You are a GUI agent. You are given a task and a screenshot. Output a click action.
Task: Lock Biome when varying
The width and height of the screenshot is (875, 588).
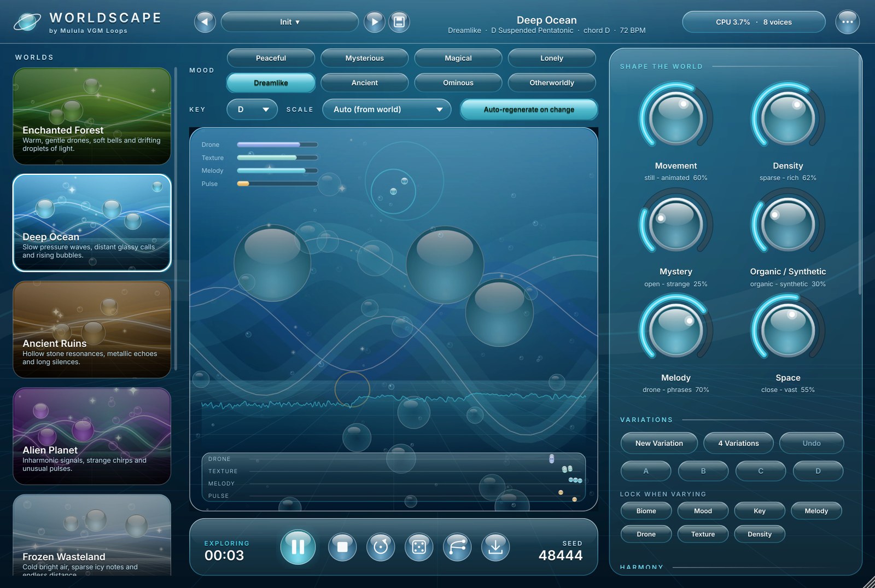coord(646,511)
